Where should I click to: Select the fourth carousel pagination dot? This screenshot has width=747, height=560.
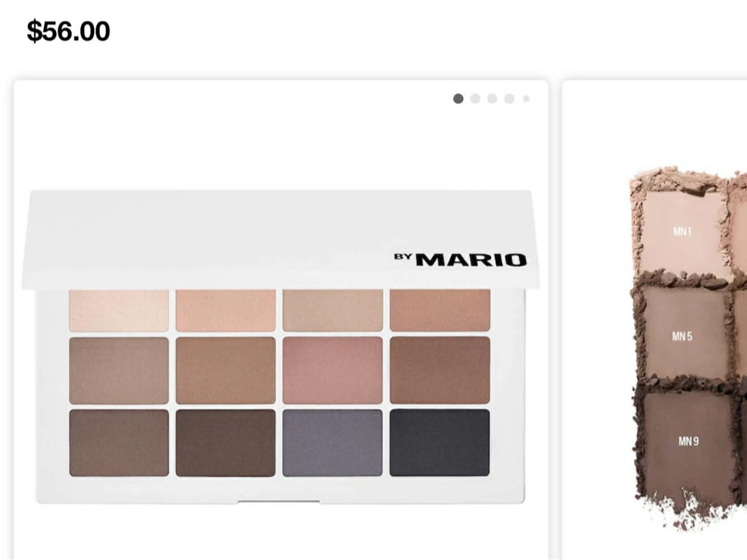coord(509,98)
